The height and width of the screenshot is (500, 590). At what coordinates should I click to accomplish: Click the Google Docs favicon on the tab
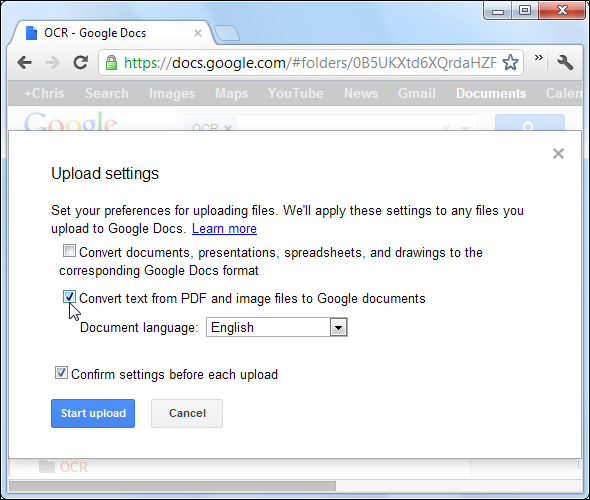pos(32,33)
